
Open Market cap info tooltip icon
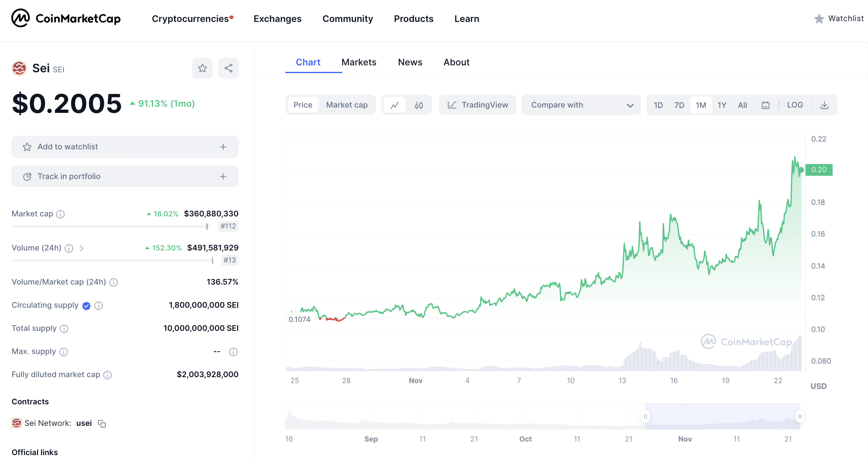click(60, 214)
